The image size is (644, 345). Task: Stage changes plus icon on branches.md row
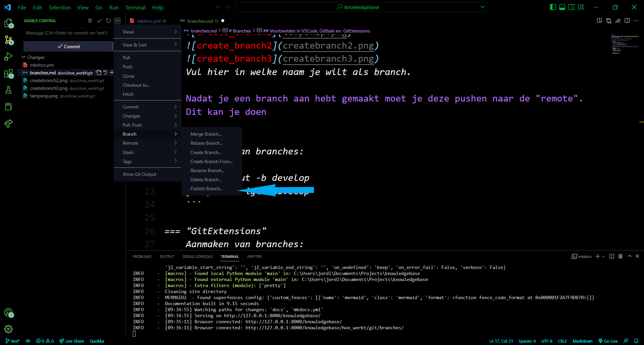click(x=112, y=73)
